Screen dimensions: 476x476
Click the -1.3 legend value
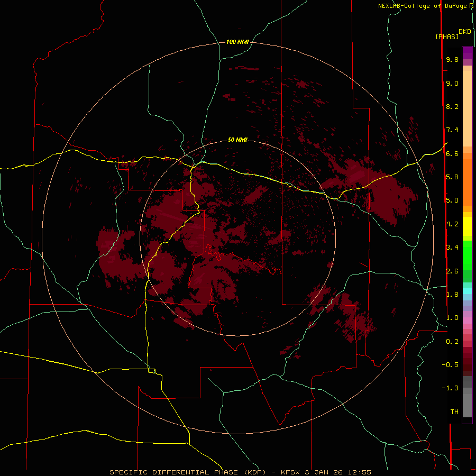point(450,388)
